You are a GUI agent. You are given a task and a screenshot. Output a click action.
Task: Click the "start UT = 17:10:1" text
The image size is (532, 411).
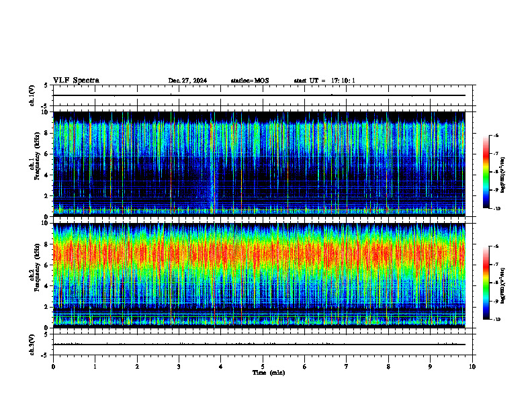point(324,81)
